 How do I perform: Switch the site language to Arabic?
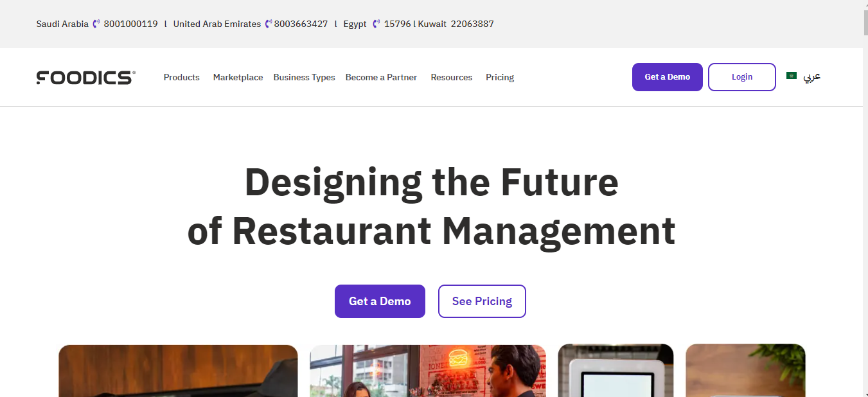[x=813, y=76]
